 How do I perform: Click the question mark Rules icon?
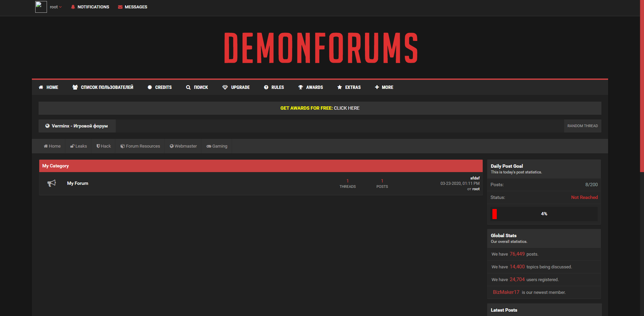click(266, 87)
